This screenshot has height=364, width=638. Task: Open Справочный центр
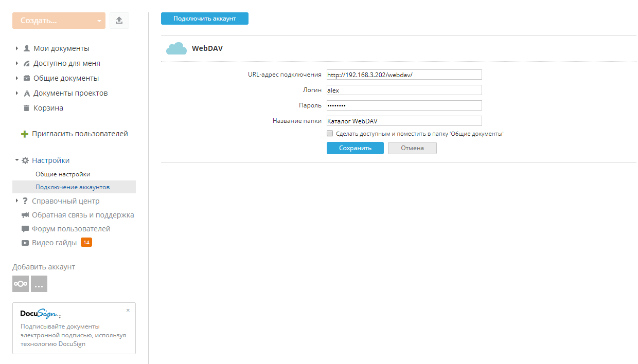[x=66, y=201]
